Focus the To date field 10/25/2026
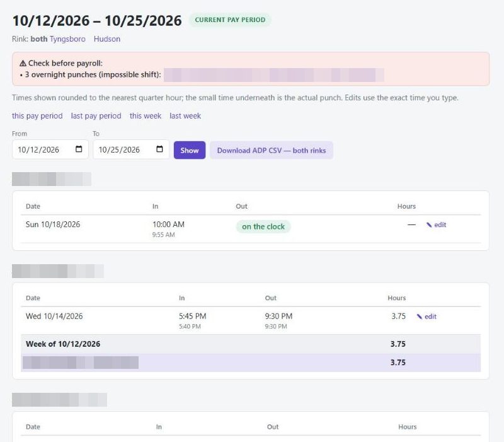Image resolution: width=504 pixels, height=442 pixels. tap(131, 149)
